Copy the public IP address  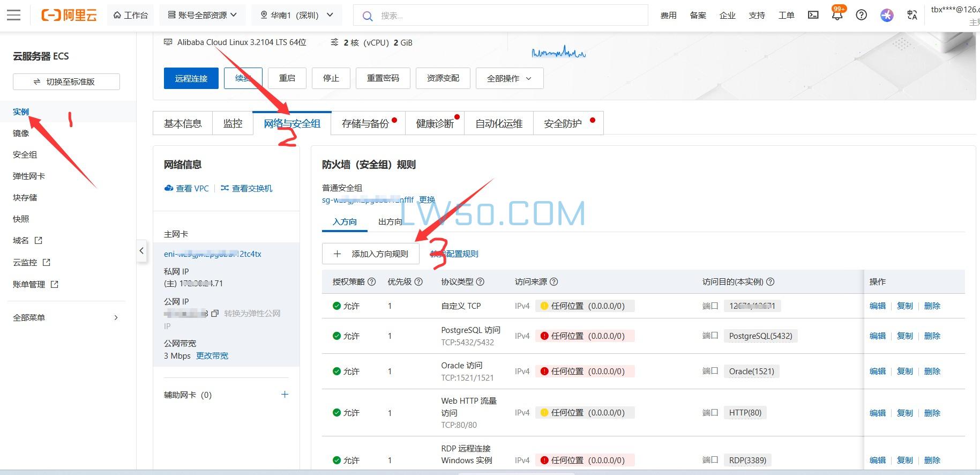tap(215, 313)
